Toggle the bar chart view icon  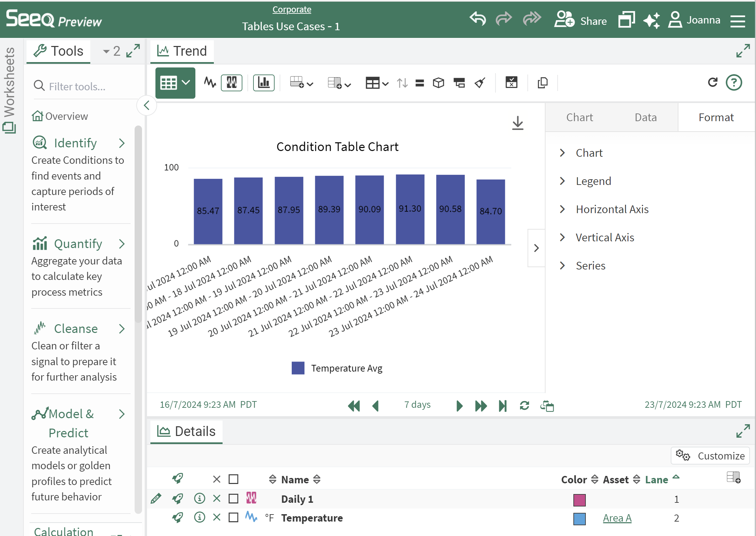(264, 83)
